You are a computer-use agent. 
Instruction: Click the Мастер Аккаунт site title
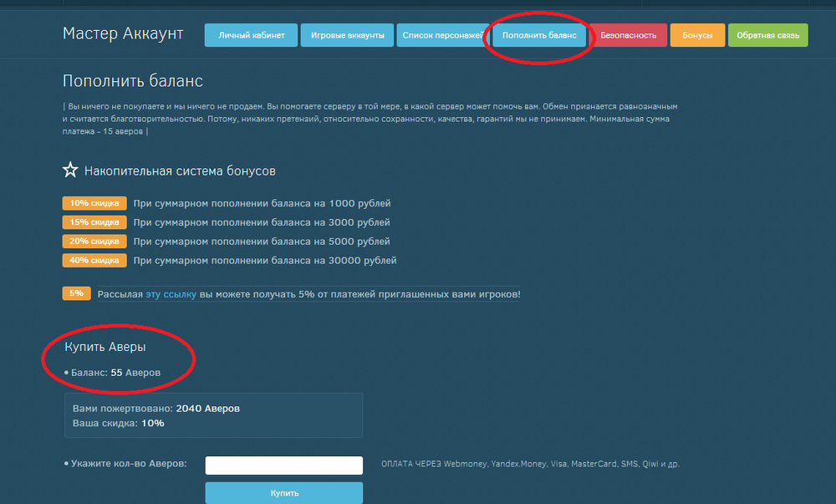tap(122, 33)
